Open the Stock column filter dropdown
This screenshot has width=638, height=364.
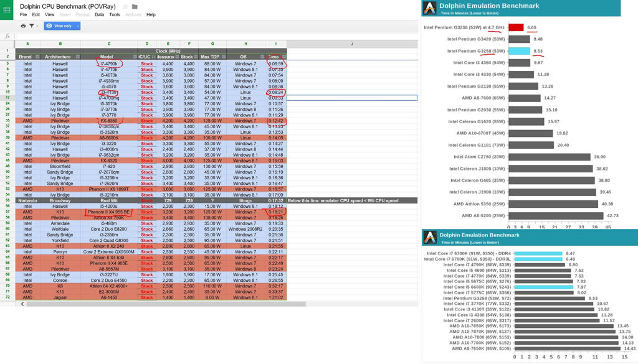coord(196,57)
